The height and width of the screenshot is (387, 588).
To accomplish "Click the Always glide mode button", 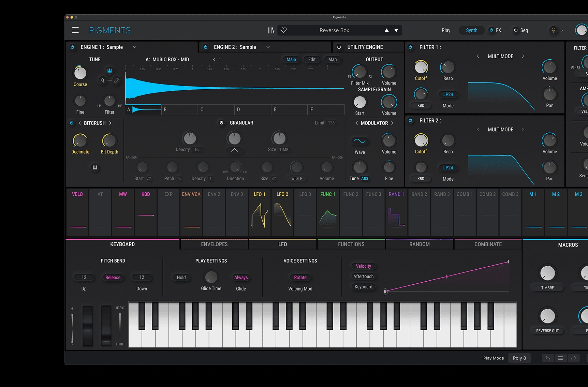I will (x=241, y=278).
